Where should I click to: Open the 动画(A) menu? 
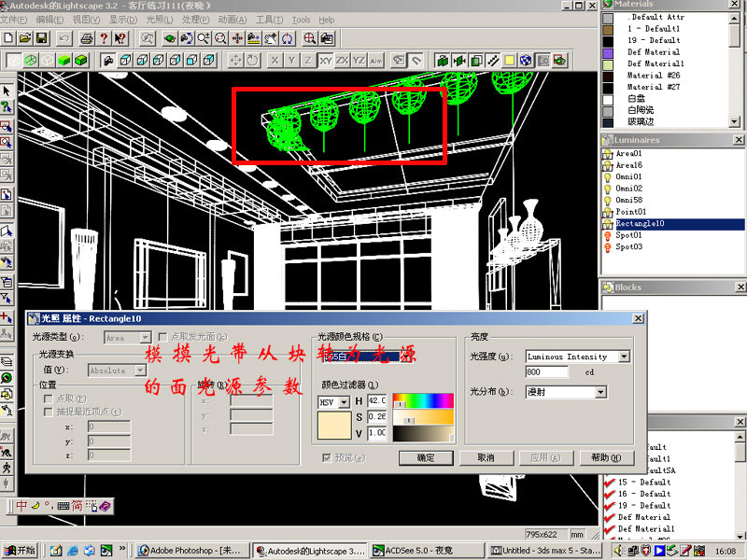[232, 20]
